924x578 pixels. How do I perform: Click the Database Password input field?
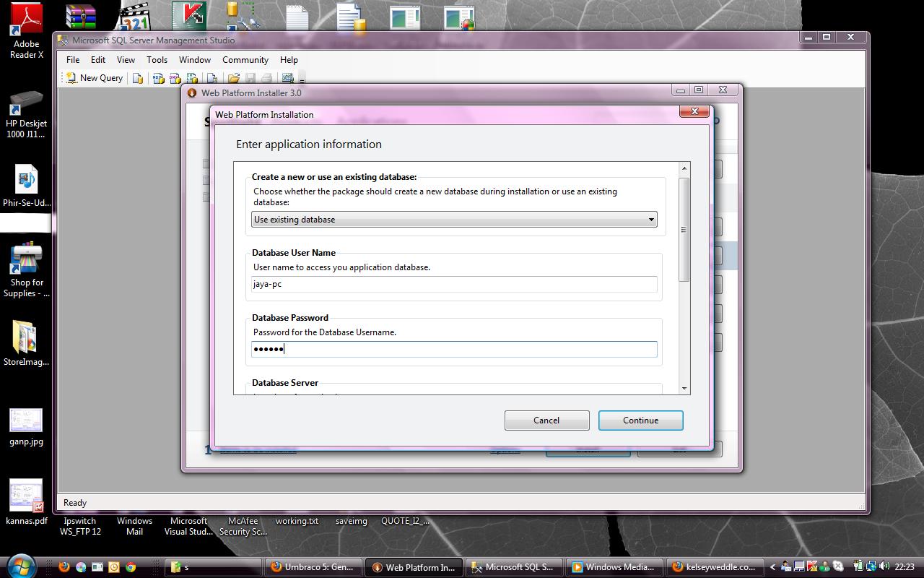click(454, 349)
